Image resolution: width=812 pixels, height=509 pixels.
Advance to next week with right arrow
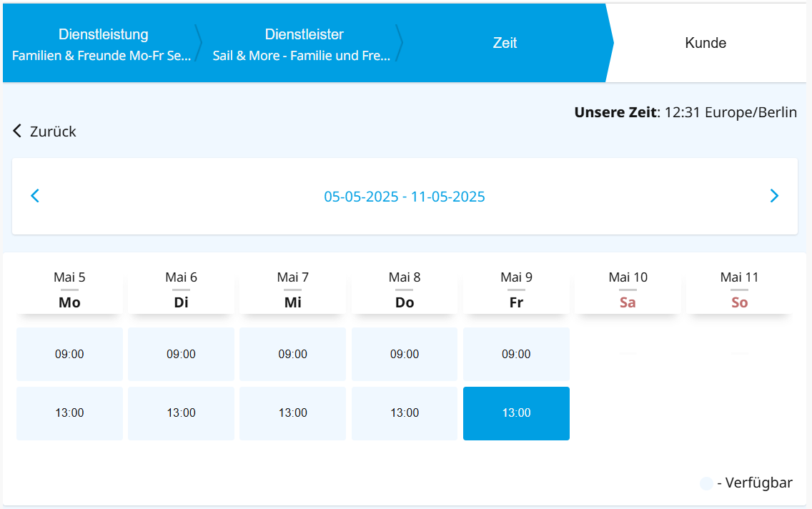(774, 196)
